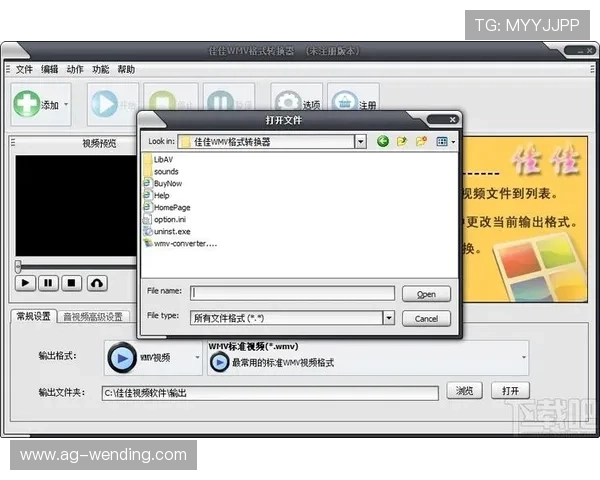The width and height of the screenshot is (600, 480).
Task: Open the File type dropdown
Action: (x=389, y=318)
